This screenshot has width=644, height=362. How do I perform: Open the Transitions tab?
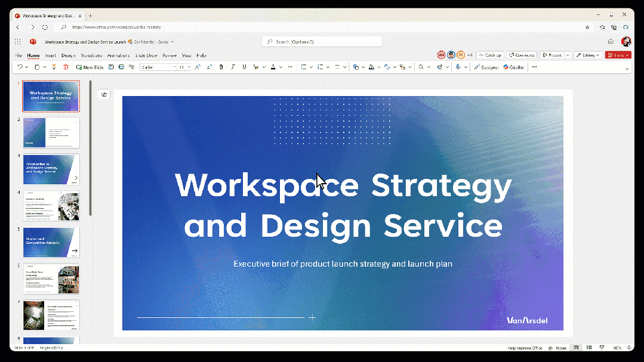coord(91,55)
